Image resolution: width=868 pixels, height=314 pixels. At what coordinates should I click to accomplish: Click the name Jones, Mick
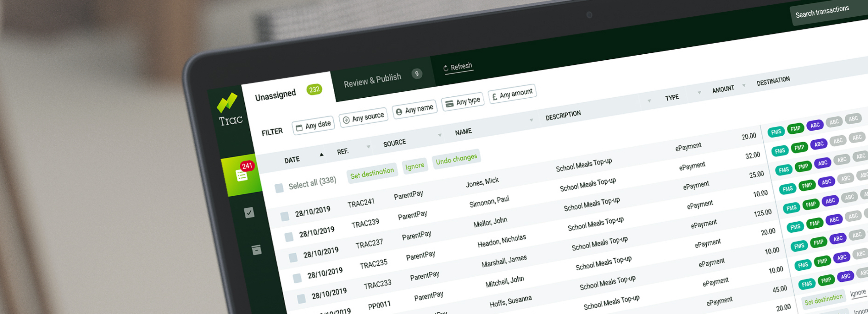coord(482,182)
